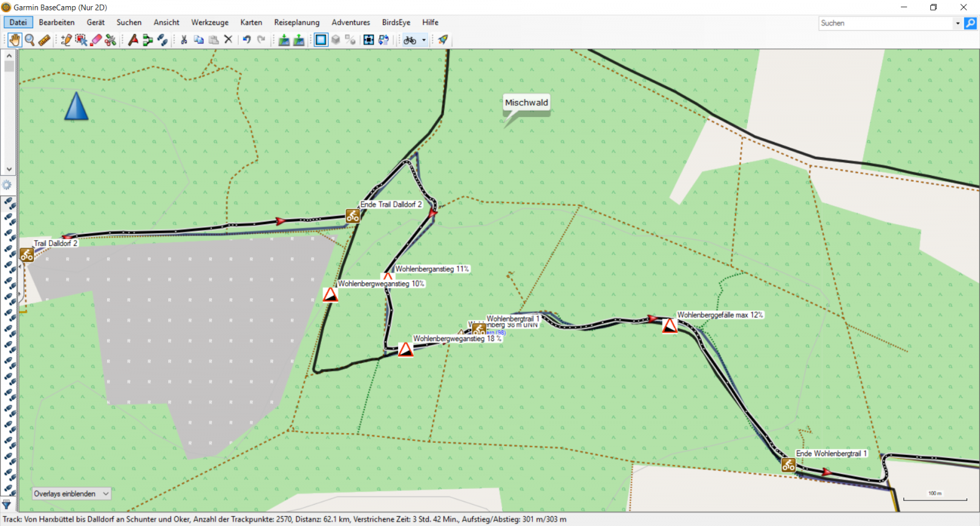Select the Zoom magnifier tool
The width and height of the screenshot is (980, 526).
[x=29, y=40]
